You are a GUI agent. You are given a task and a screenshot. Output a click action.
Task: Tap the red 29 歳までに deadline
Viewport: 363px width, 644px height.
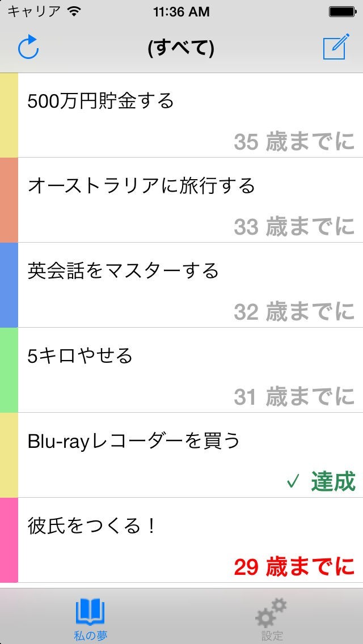[294, 566]
